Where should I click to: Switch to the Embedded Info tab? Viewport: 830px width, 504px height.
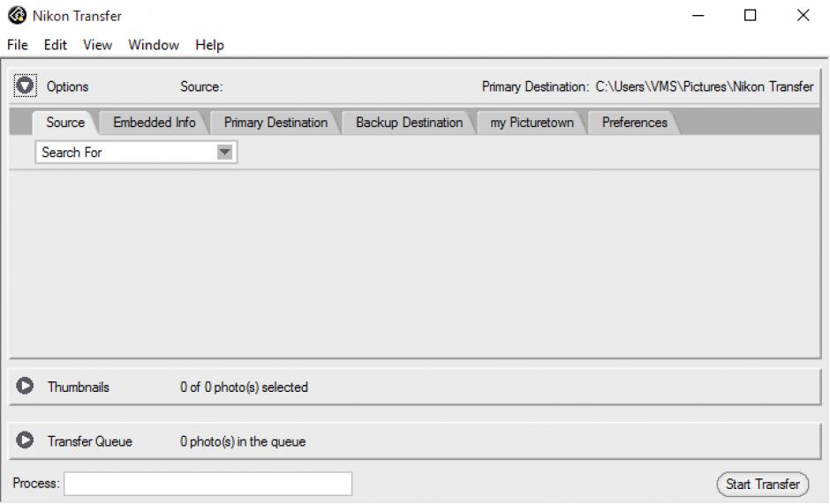155,123
